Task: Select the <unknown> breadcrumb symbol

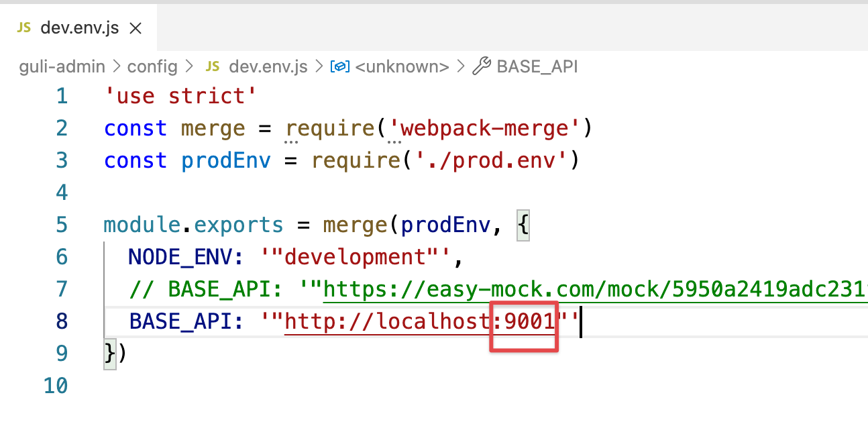Action: (402, 66)
